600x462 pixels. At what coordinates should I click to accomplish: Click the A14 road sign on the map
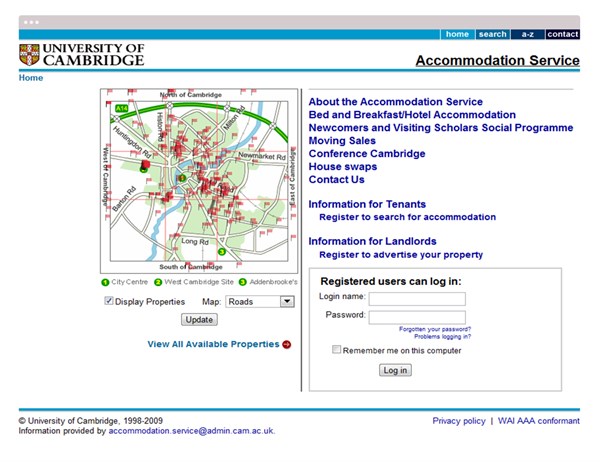[x=122, y=108]
